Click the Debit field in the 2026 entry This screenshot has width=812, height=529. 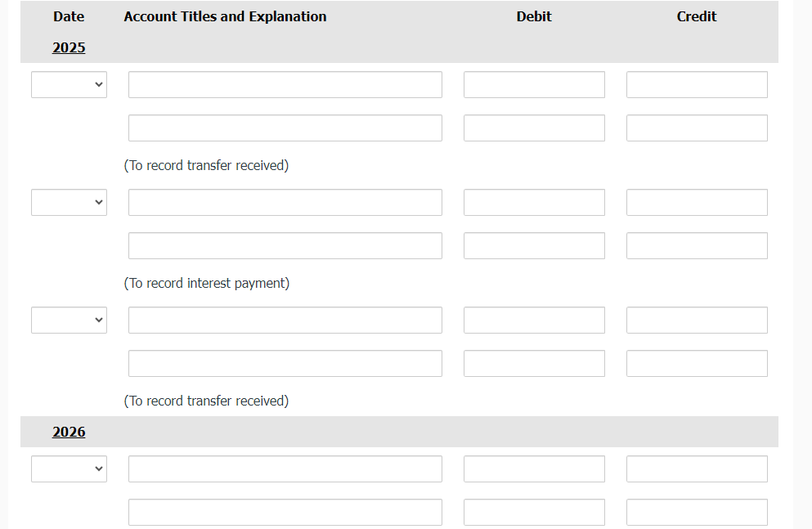533,468
